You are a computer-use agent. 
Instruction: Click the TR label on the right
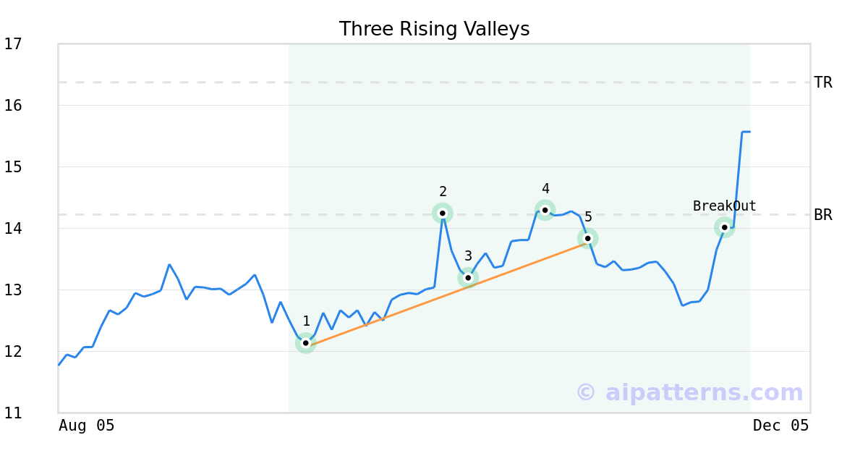click(822, 83)
